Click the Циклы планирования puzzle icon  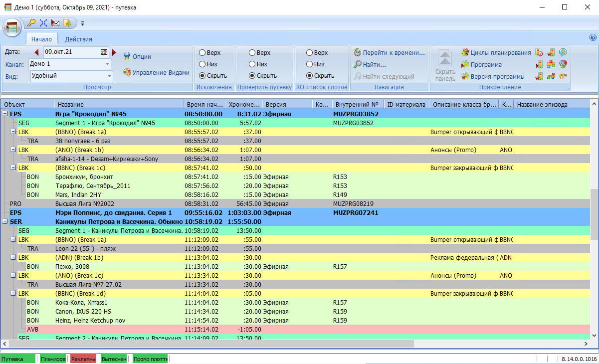pyautogui.click(x=466, y=51)
